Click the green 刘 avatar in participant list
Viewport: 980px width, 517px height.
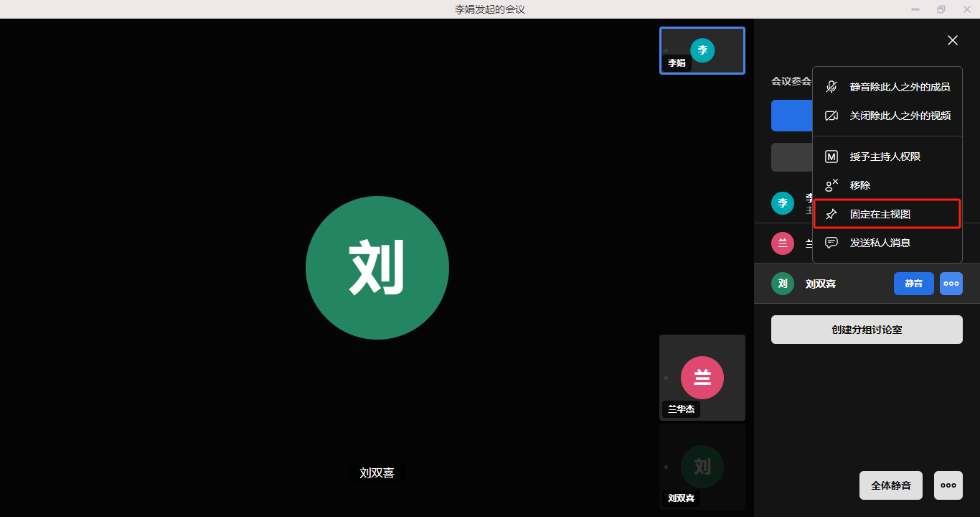coord(783,284)
